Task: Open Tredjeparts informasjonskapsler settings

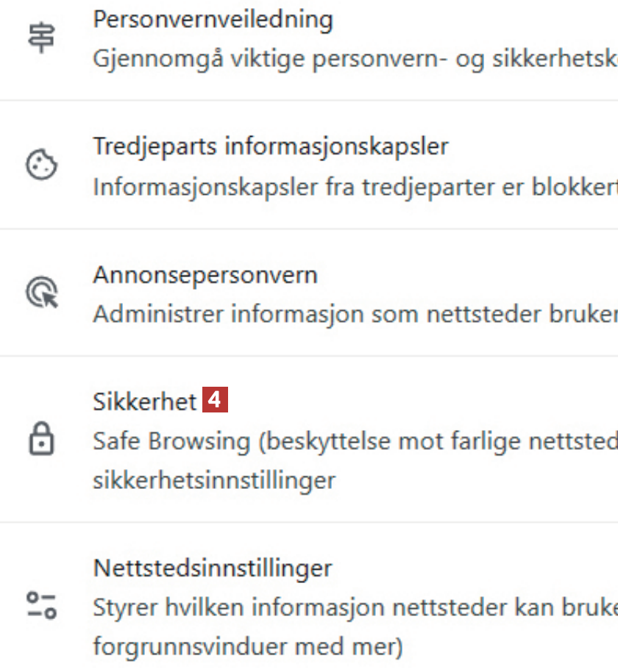Action: 270,146
